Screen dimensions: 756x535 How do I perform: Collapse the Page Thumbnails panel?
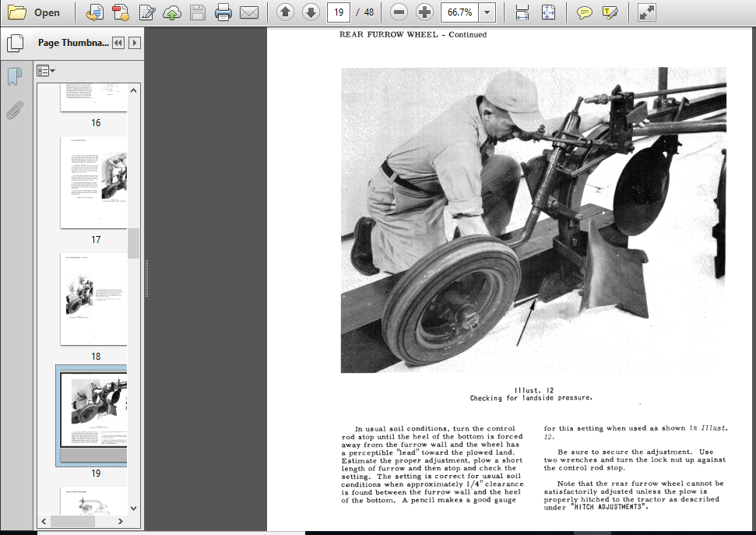click(x=118, y=43)
